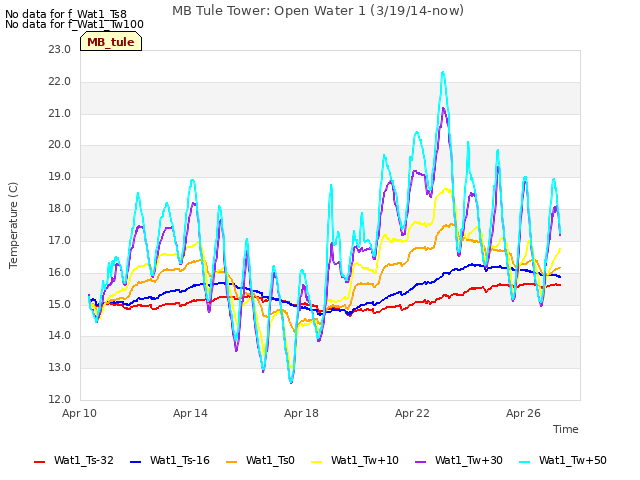
Task: Click the blue Wat1_Ts-16 legend swatch
Action: point(136,462)
